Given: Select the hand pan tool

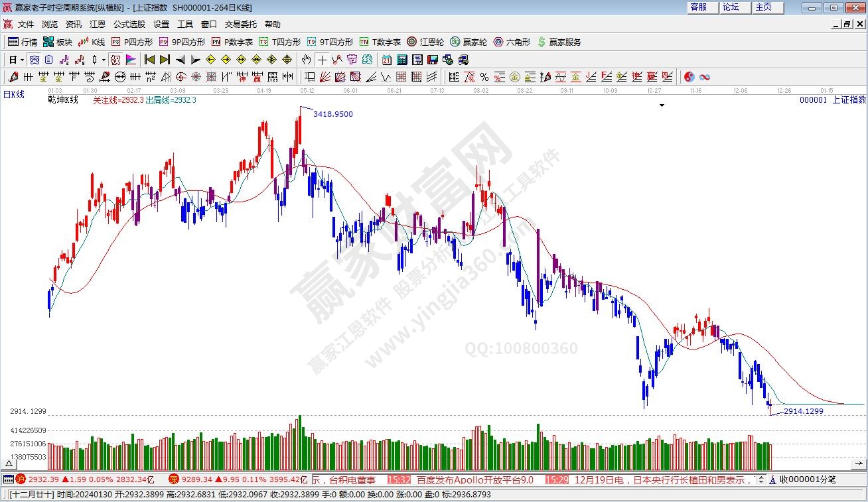Looking at the screenshot, I should click(307, 60).
